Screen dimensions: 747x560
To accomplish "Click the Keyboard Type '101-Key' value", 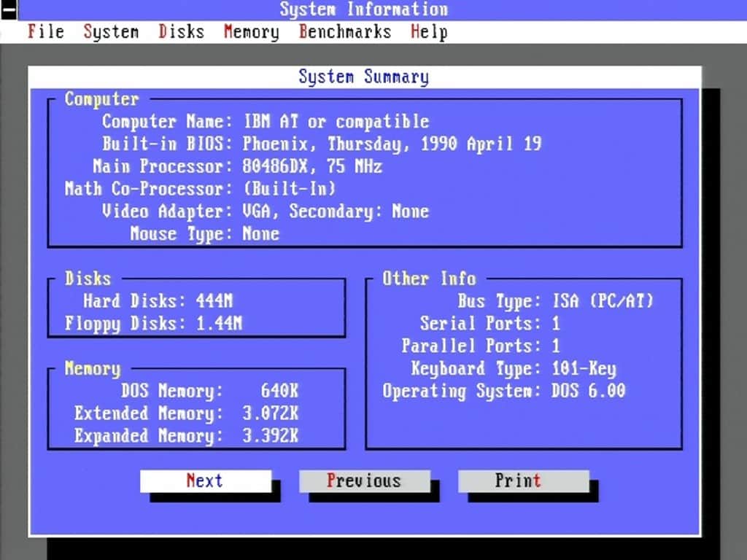I will tap(584, 368).
